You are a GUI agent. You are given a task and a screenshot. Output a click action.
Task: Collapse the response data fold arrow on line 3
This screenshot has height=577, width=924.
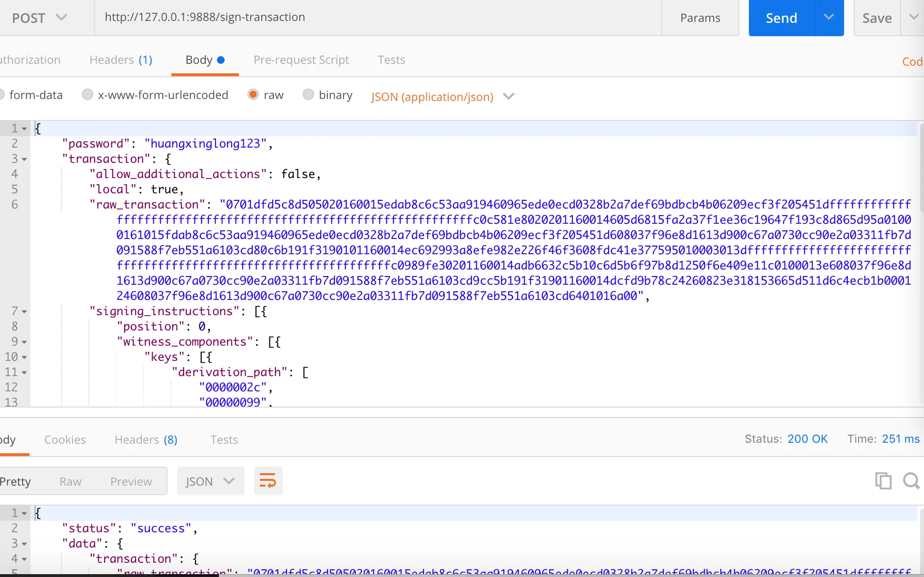[x=24, y=544]
